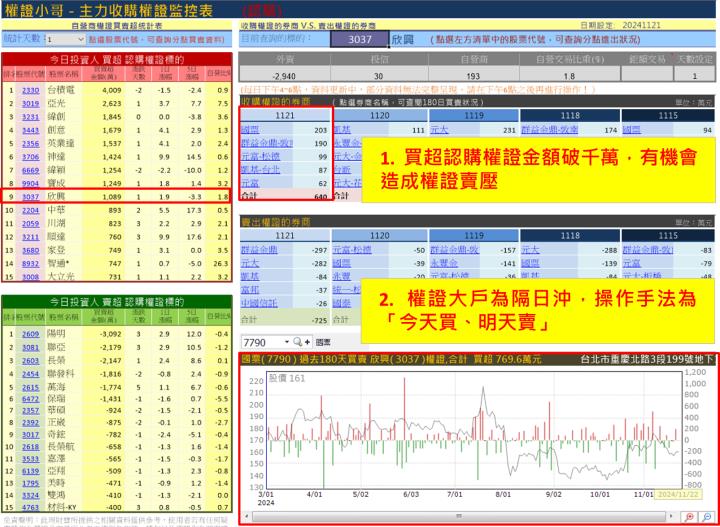The image size is (720, 527).
Task: Open stock code 6139 亞翔 link
Action: [31, 471]
